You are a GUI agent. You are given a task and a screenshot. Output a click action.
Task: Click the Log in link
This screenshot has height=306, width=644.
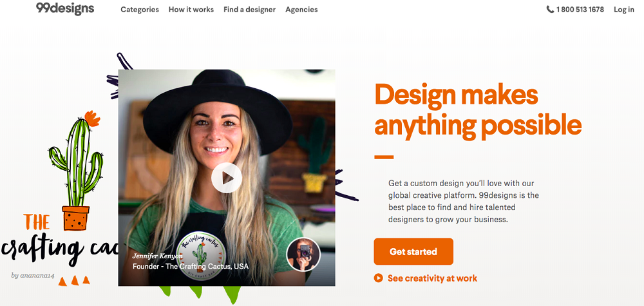[624, 10]
